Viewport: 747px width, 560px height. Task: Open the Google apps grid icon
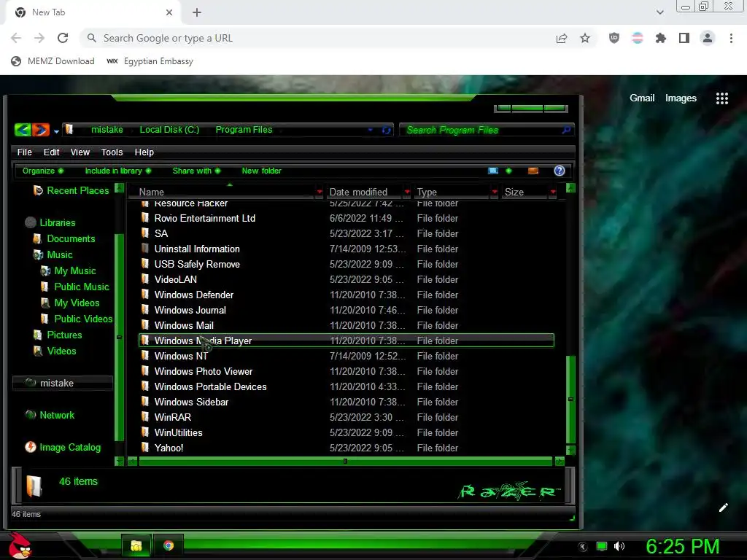(722, 98)
